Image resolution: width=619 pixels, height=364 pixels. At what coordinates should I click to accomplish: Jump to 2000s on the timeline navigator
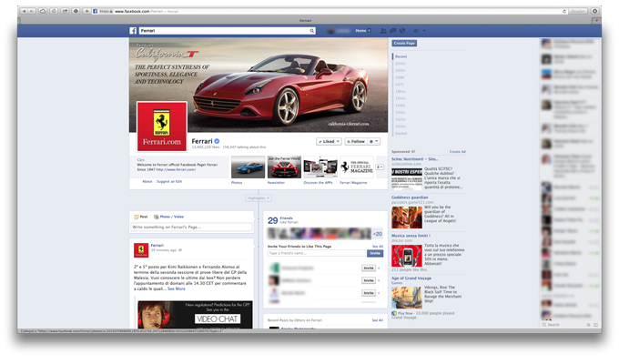401,70
